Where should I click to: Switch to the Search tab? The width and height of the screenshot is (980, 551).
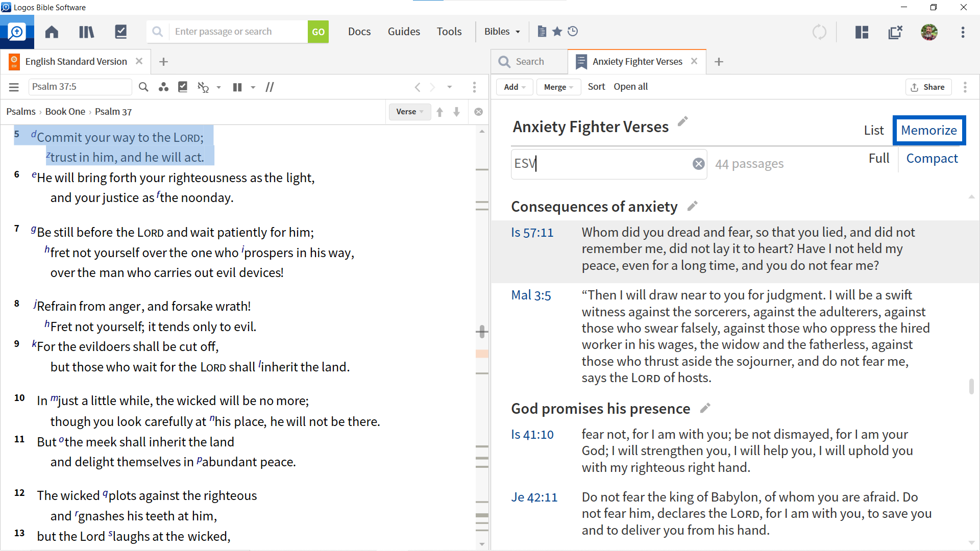tap(529, 62)
